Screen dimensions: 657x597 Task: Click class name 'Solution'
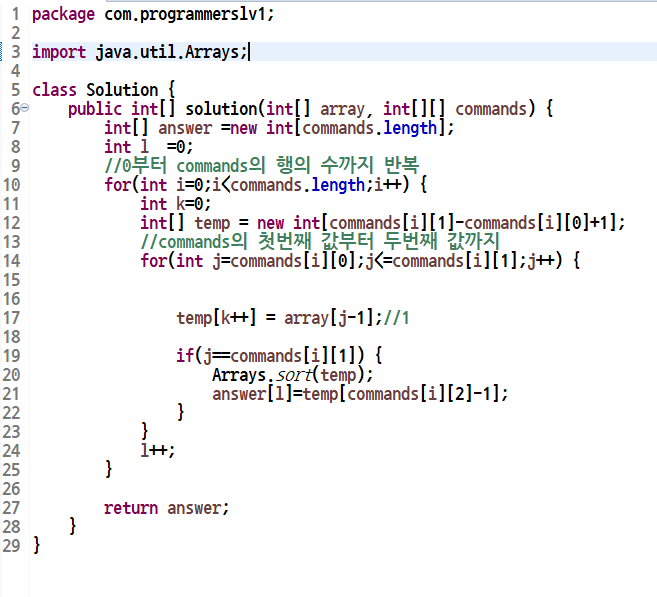(122, 90)
